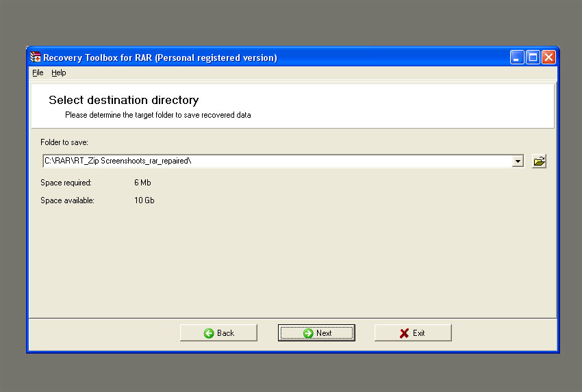This screenshot has width=582, height=392.
Task: Go Back to the previous step
Action: pyautogui.click(x=218, y=333)
